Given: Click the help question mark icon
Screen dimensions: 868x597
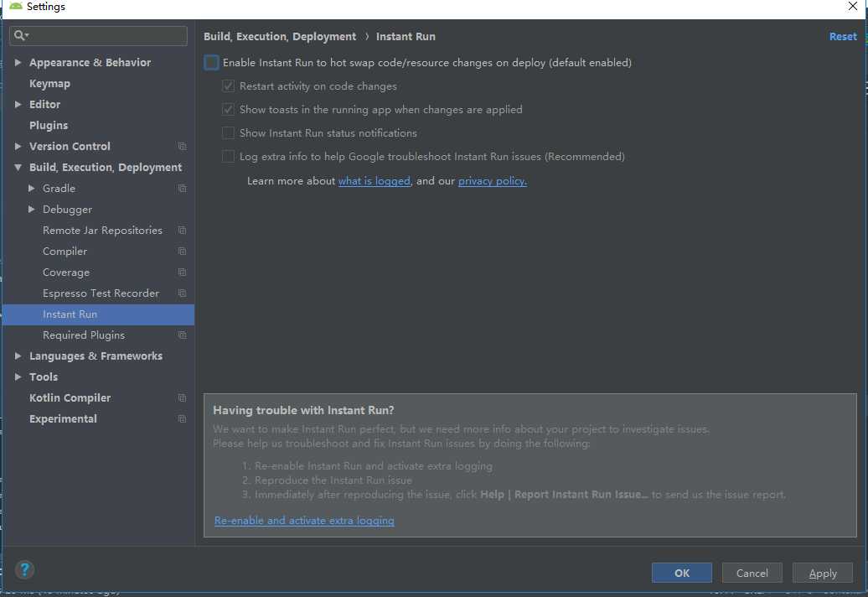Looking at the screenshot, I should [25, 571].
